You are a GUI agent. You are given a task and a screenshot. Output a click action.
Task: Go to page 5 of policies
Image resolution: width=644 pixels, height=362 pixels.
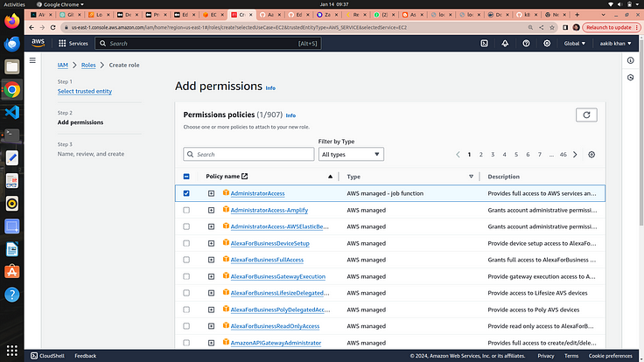516,154
